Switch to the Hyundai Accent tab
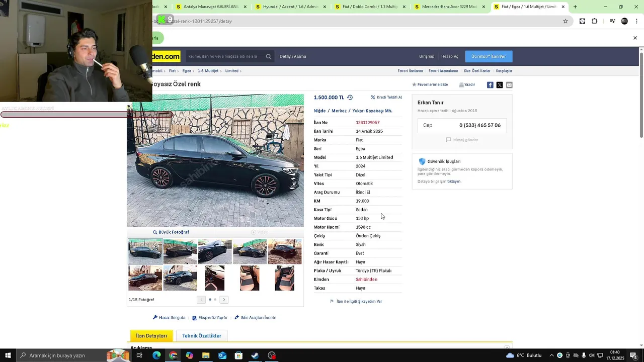 point(291,7)
